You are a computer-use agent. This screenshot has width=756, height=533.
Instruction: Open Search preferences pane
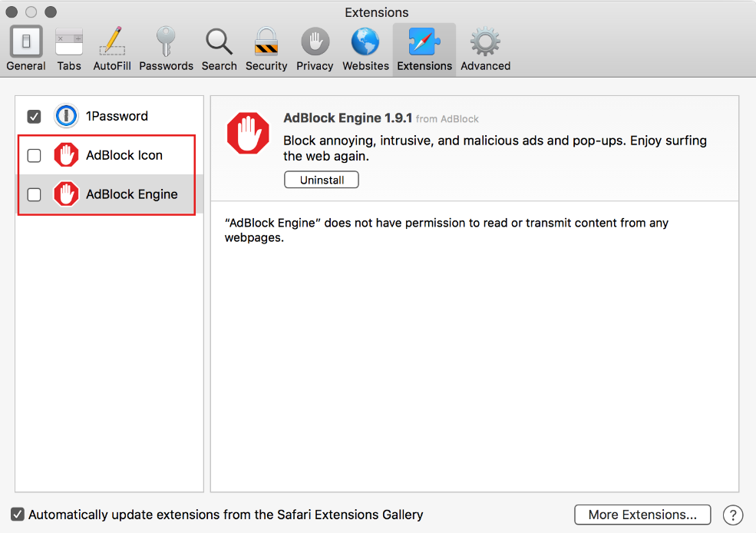[x=219, y=49]
